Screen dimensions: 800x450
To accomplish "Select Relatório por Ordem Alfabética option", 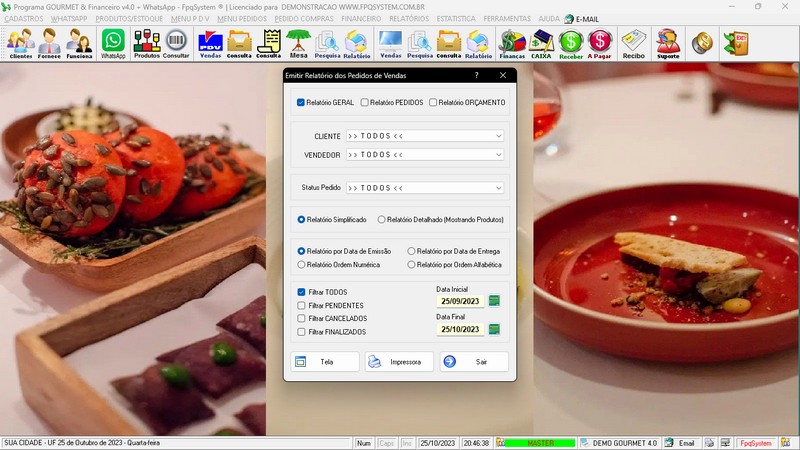I will (x=411, y=265).
